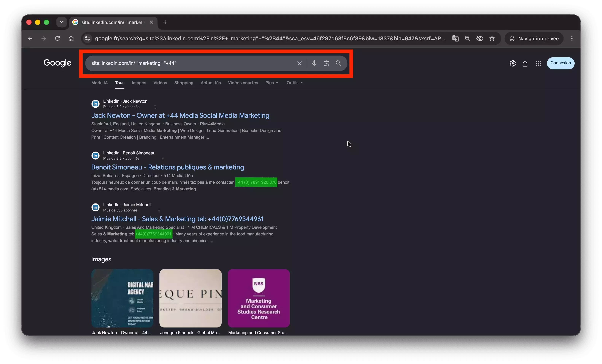Open the Outils dropdown
Viewport: 602px width, 364px height.
coord(294,83)
